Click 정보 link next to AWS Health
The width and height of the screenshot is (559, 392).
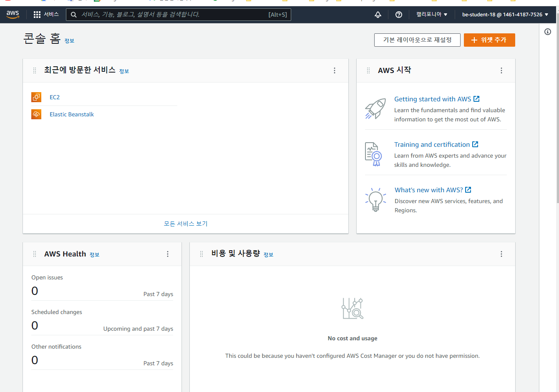[94, 255]
